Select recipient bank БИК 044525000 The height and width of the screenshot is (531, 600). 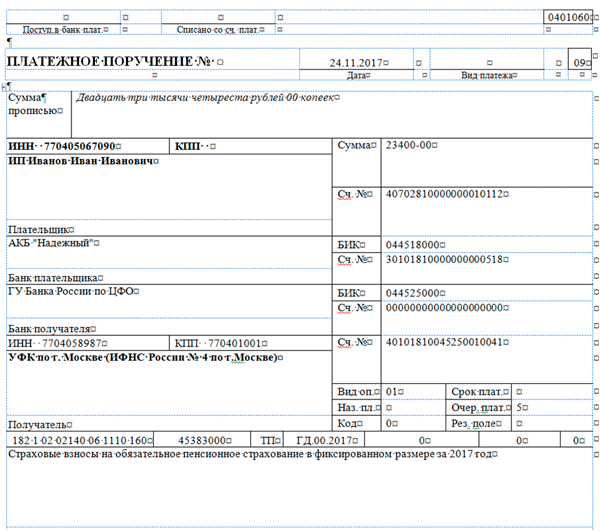pos(413,293)
